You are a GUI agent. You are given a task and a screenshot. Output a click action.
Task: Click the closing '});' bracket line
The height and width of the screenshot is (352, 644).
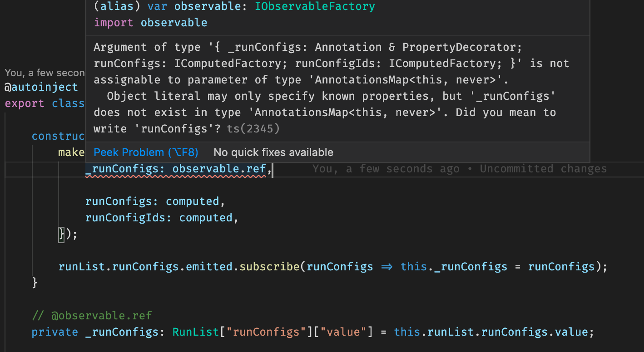click(x=67, y=234)
